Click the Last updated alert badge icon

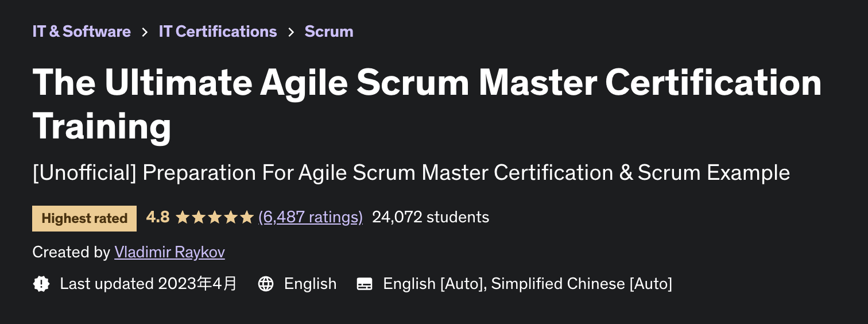pos(41,284)
